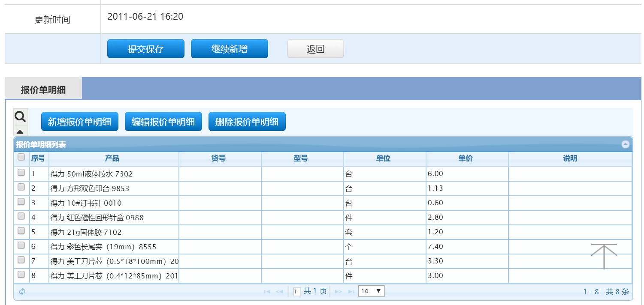This screenshot has width=644, height=305.
Task: Check the row for 得力 50ml液体胶水 7302
Action: point(21,173)
